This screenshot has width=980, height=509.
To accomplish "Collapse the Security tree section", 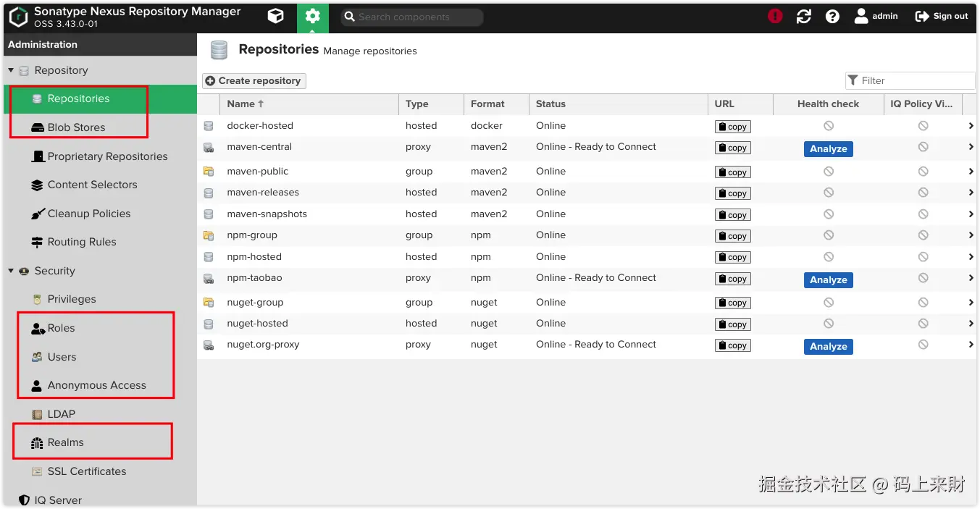I will tap(11, 271).
